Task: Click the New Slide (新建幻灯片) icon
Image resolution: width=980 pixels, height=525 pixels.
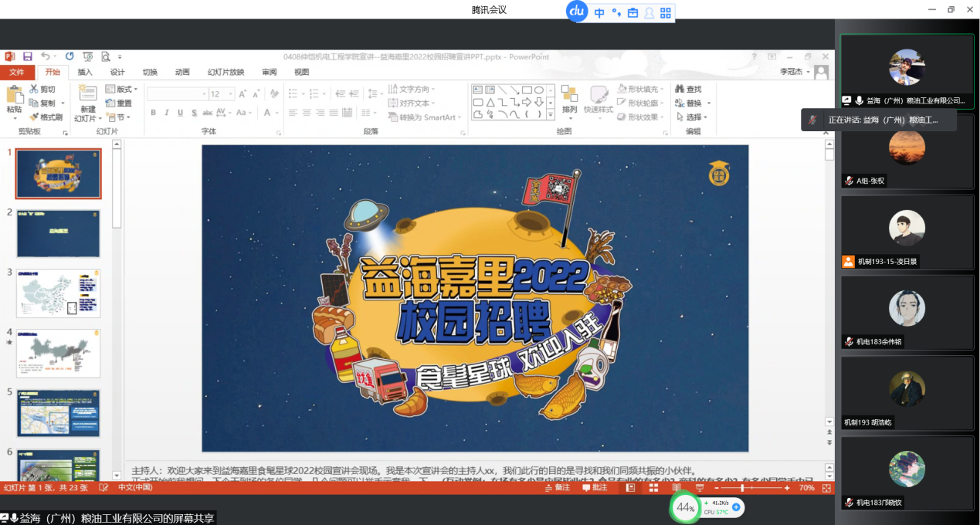Action: point(87,94)
